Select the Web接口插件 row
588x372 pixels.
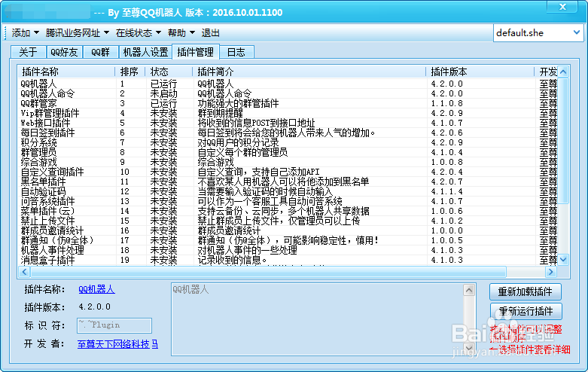(288, 123)
